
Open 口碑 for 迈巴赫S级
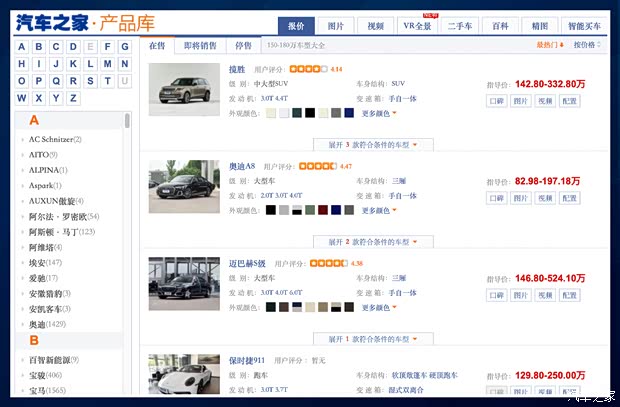[497, 295]
